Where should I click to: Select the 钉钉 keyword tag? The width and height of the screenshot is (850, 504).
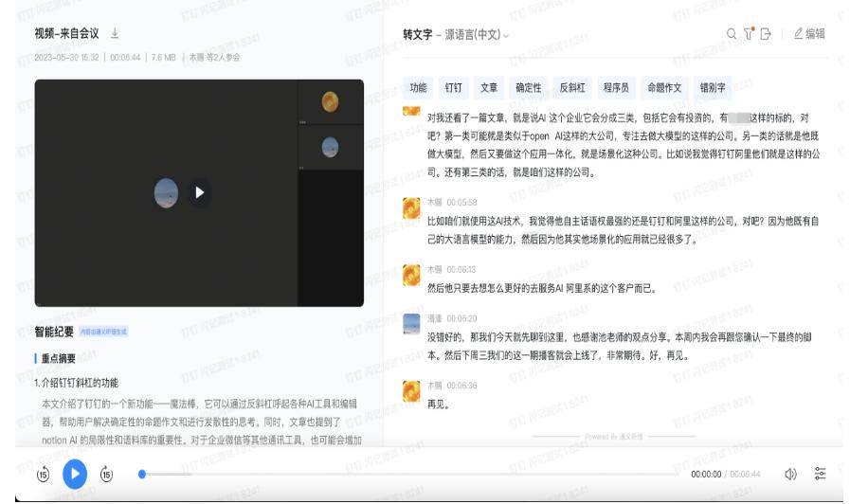(x=454, y=88)
